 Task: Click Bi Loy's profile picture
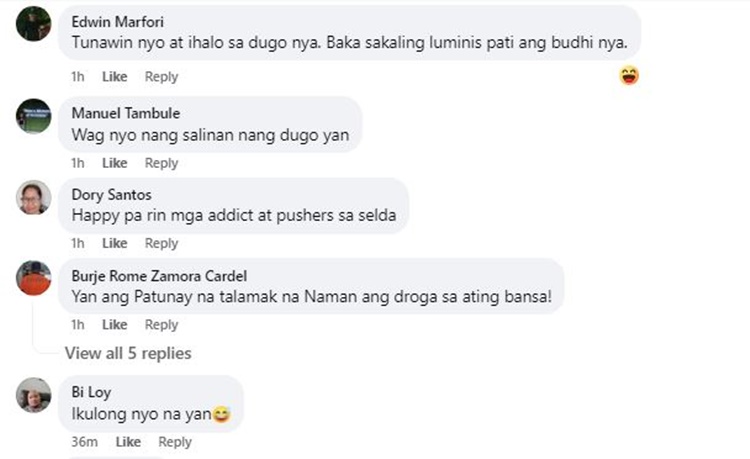[33, 395]
